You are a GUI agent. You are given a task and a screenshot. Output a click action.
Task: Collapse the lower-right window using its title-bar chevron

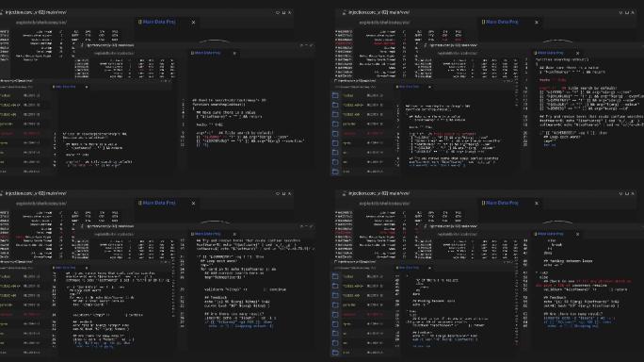click(x=620, y=194)
